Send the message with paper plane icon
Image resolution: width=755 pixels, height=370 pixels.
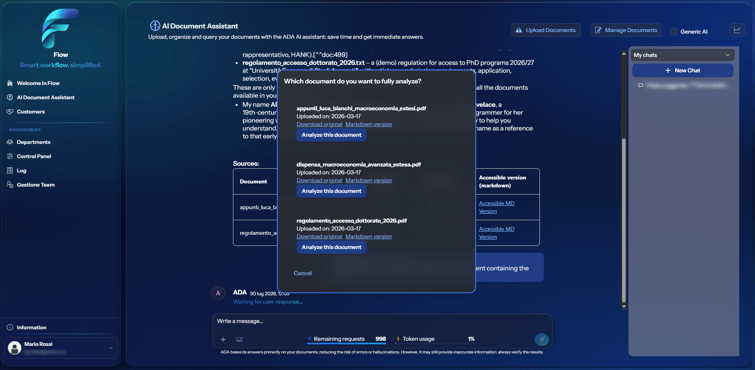pyautogui.click(x=542, y=340)
